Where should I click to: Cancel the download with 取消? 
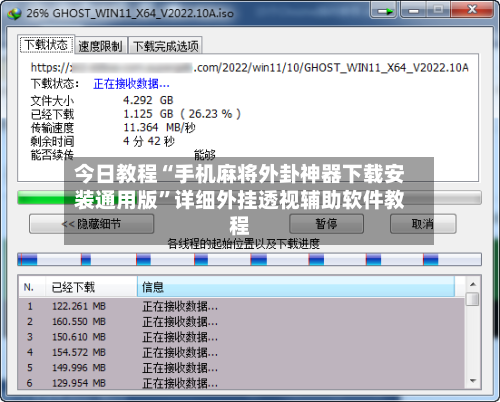click(423, 224)
